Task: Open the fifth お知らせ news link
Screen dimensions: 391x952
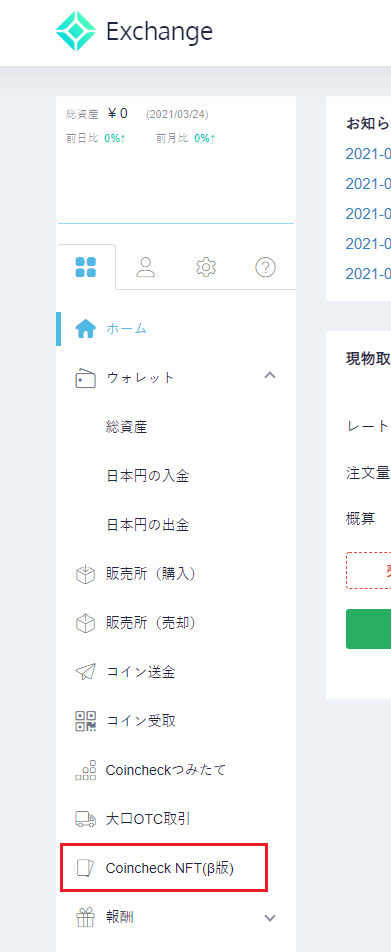Action: click(x=368, y=274)
